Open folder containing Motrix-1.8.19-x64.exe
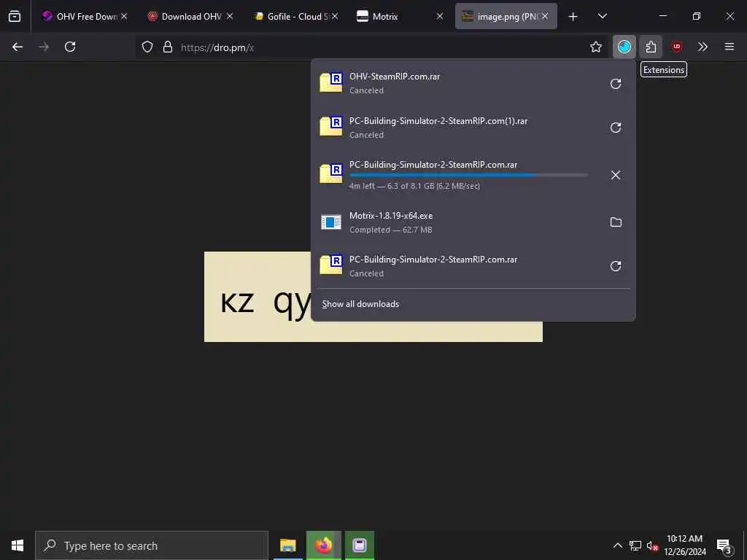 tap(616, 222)
